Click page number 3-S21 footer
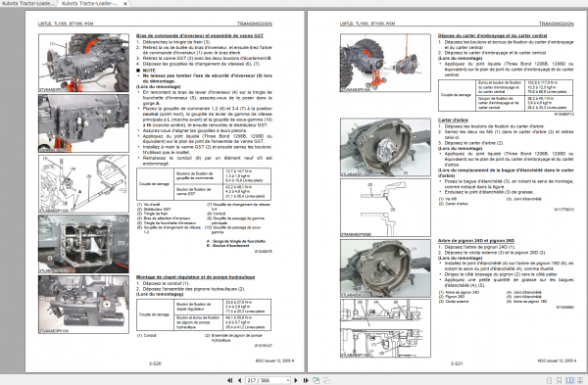 [x=457, y=363]
